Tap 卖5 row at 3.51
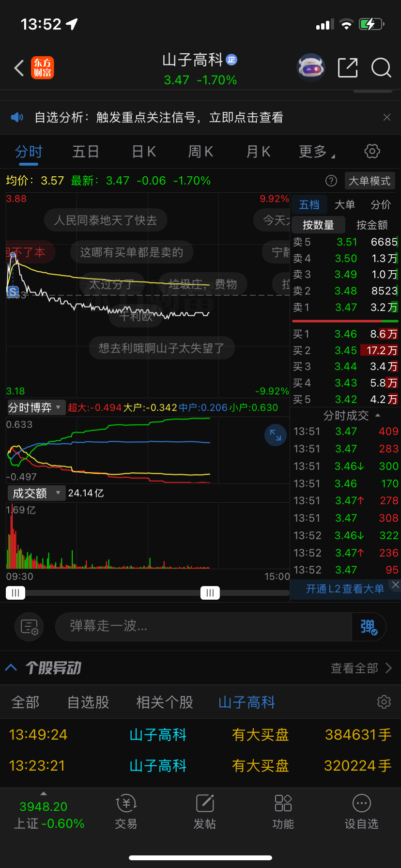 coord(345,242)
